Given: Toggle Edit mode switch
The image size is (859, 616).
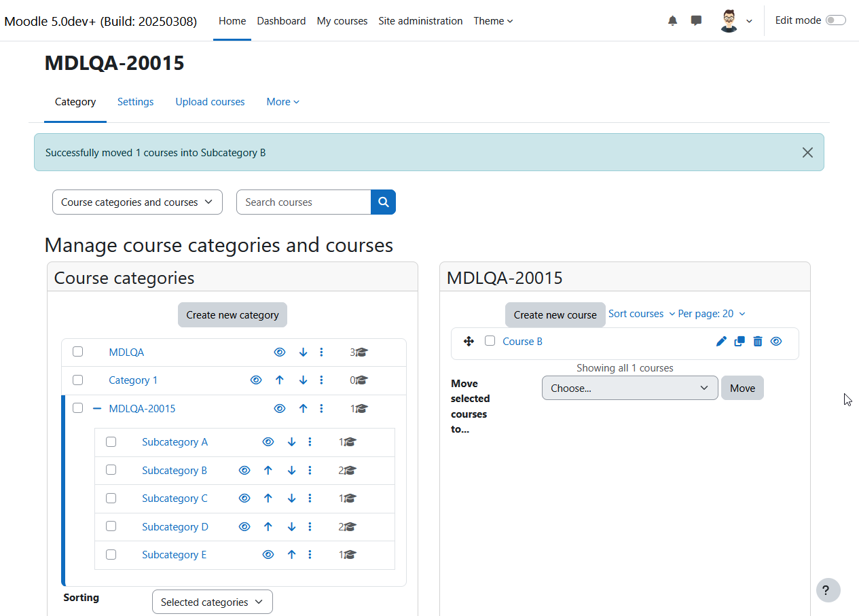Looking at the screenshot, I should tap(836, 20).
